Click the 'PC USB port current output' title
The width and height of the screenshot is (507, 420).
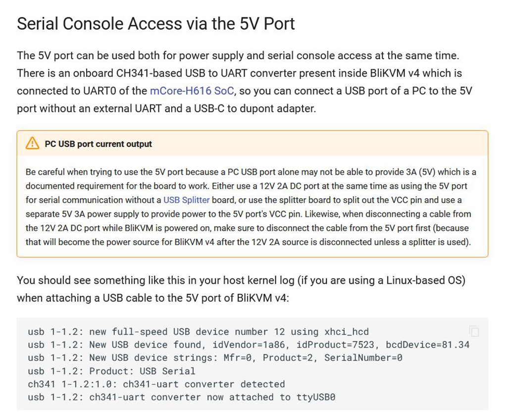click(x=98, y=144)
